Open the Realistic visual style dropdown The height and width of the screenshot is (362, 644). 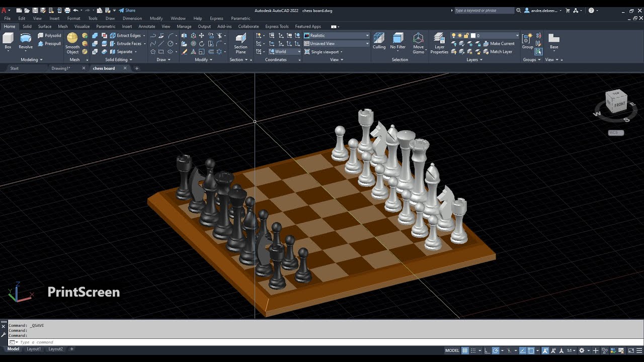[x=336, y=36]
